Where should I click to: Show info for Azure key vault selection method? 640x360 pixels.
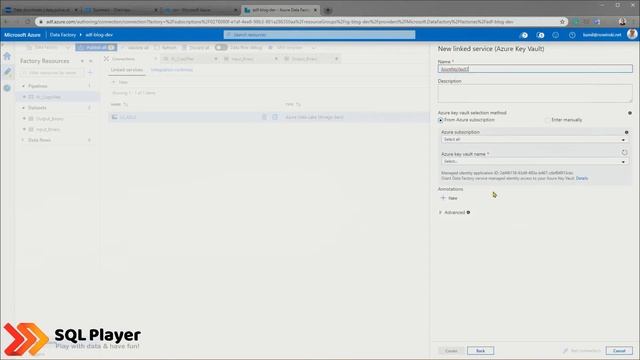pyautogui.click(x=630, y=113)
